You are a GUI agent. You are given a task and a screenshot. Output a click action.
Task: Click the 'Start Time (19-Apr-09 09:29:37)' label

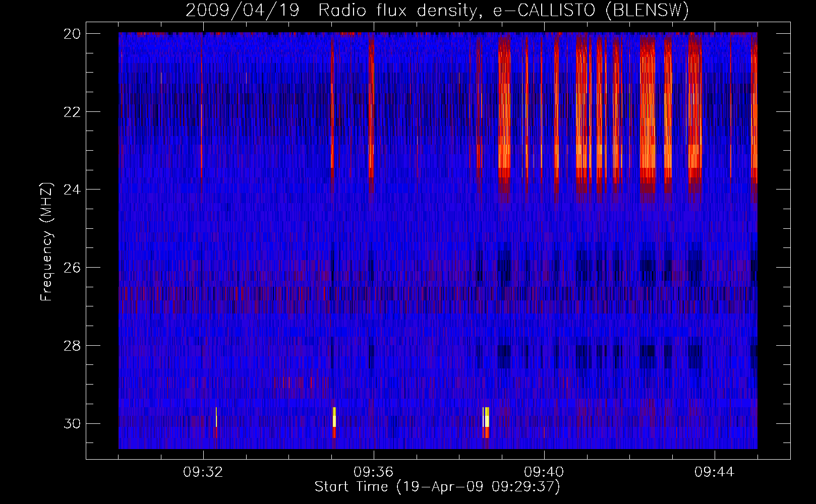(437, 487)
